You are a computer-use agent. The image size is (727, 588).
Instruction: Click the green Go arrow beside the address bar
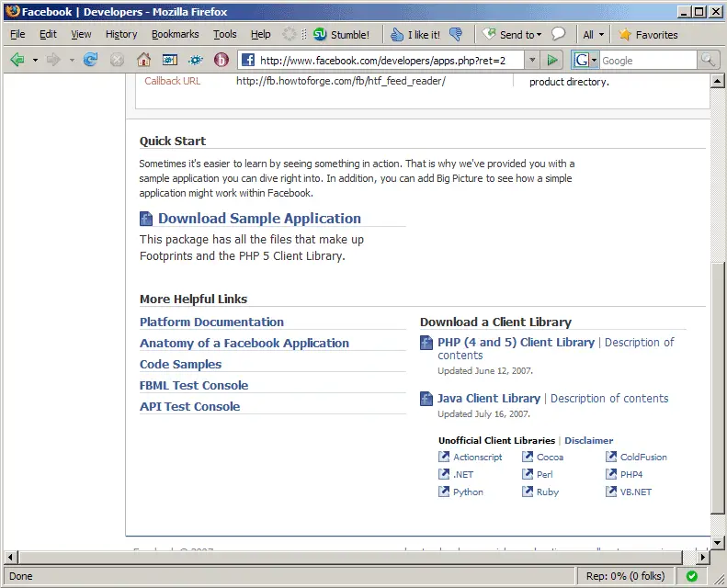tap(551, 60)
